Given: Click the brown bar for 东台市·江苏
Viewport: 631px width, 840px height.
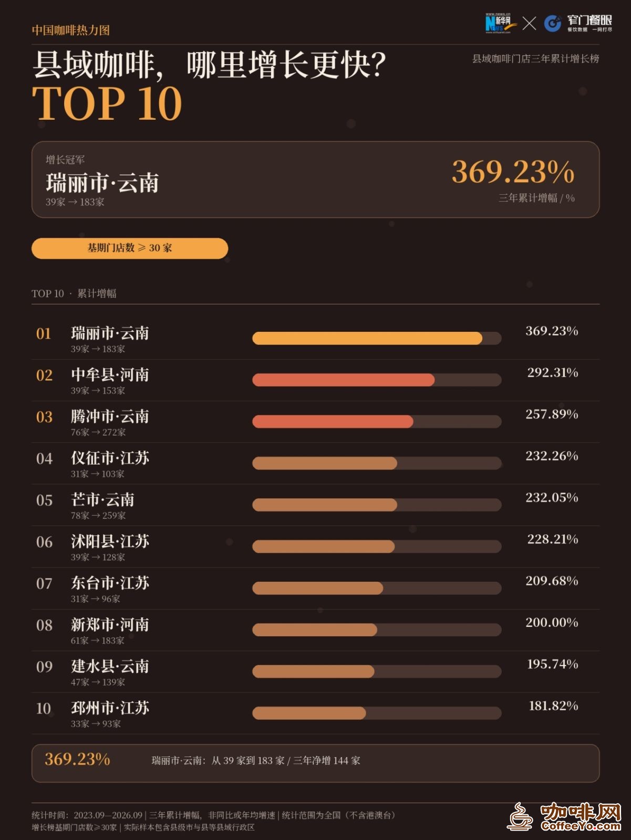Looking at the screenshot, I should [318, 588].
